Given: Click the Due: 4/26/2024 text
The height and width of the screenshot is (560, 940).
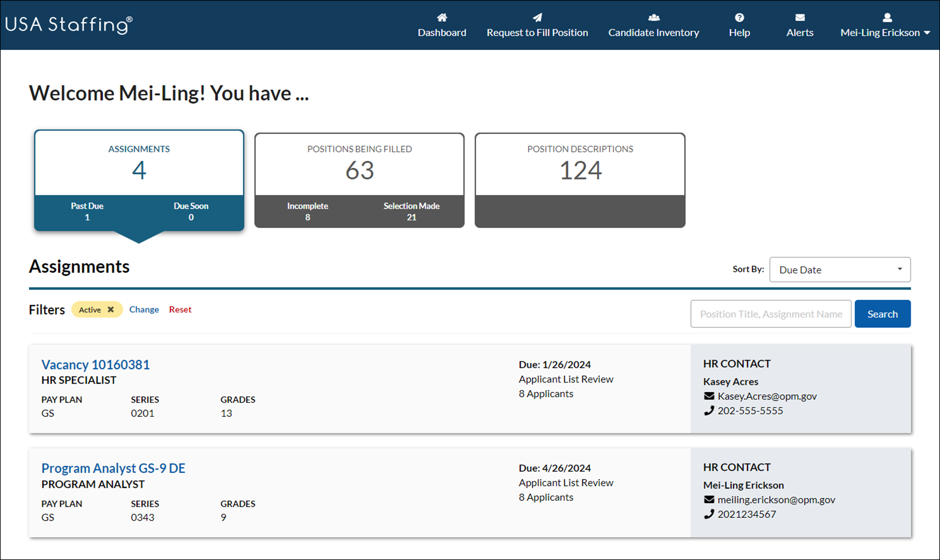Looking at the screenshot, I should coord(555,468).
